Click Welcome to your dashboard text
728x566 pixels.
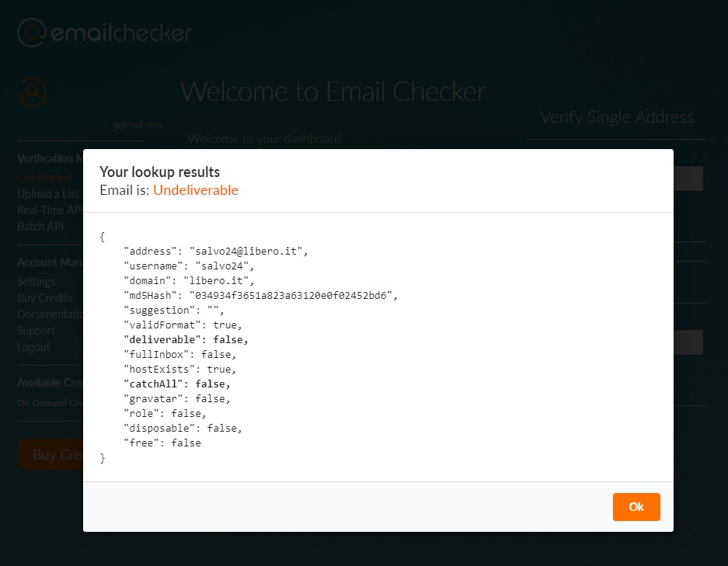tap(264, 139)
